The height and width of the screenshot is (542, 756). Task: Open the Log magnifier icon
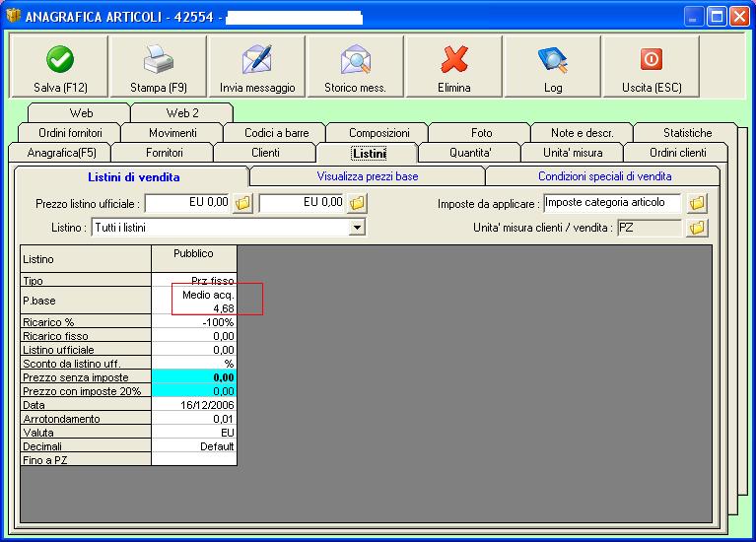coord(553,59)
